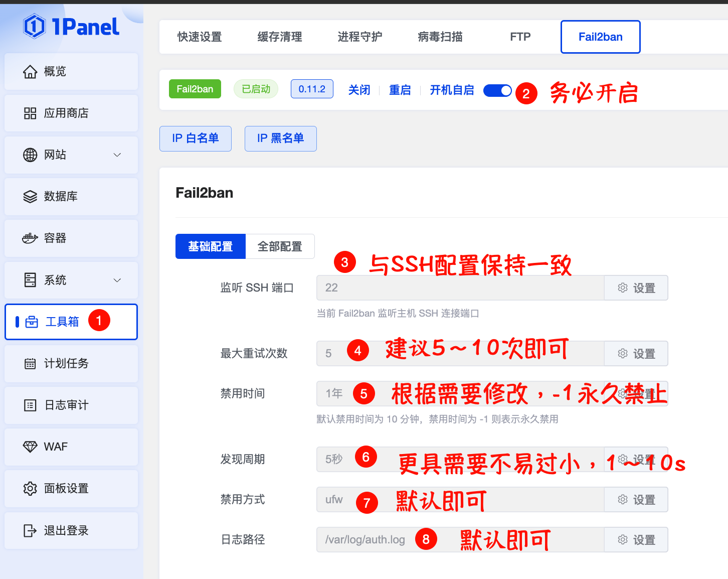This screenshot has width=728, height=579.
Task: Click the WAF diamond icon
Action: click(x=30, y=447)
